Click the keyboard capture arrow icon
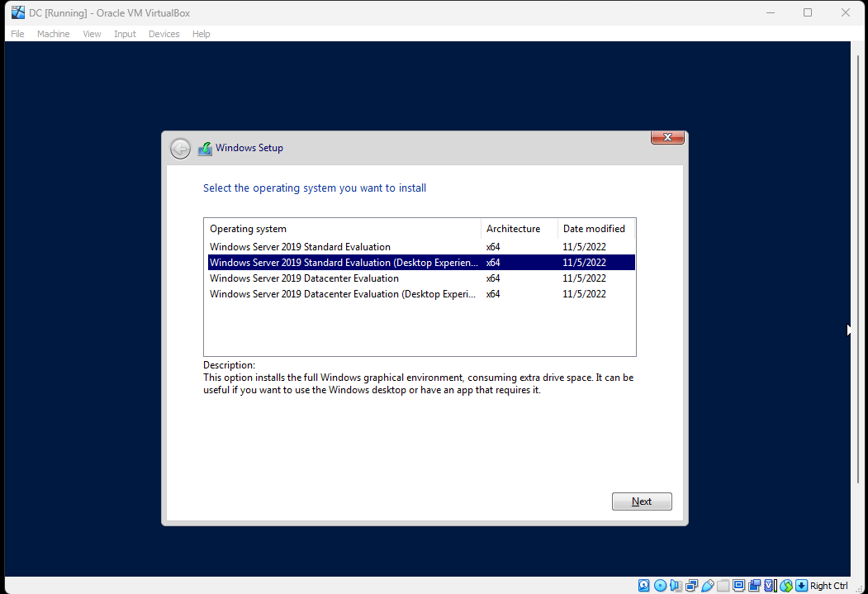This screenshot has height=594, width=868. [x=802, y=586]
